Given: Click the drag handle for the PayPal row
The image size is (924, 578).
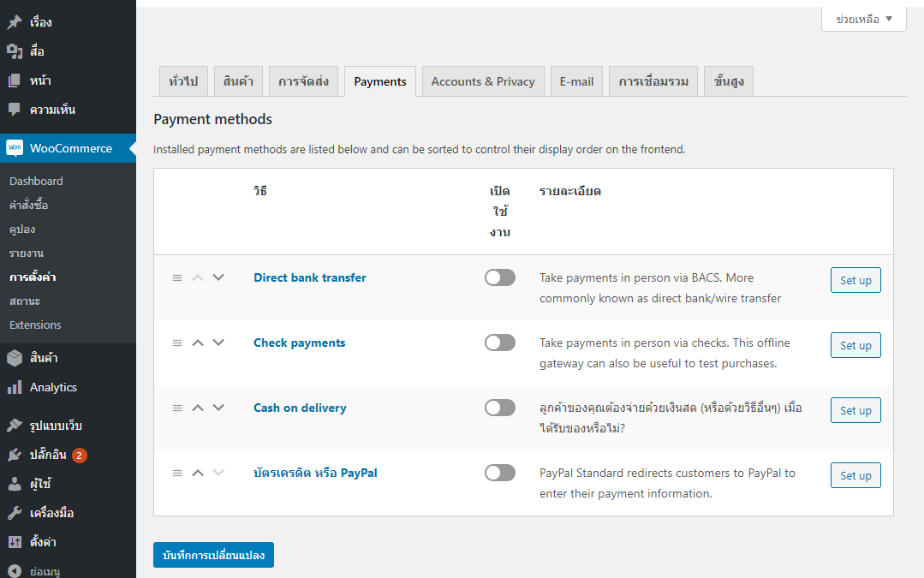Looking at the screenshot, I should (x=176, y=474).
